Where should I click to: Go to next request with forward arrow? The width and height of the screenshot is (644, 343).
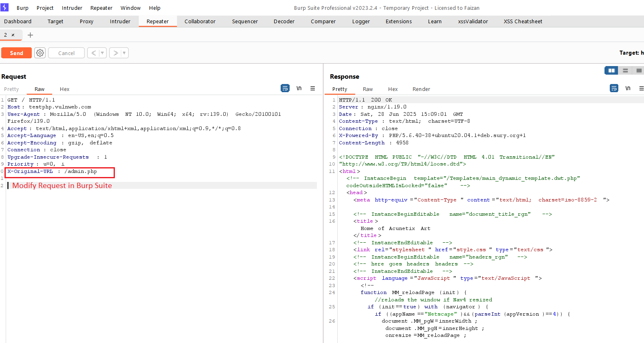pyautogui.click(x=116, y=53)
